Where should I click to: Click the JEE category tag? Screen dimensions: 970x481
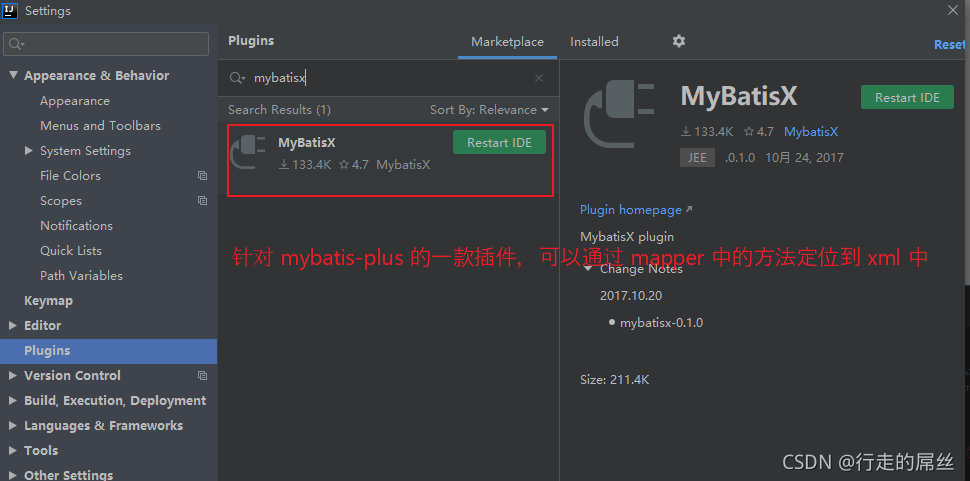[697, 158]
